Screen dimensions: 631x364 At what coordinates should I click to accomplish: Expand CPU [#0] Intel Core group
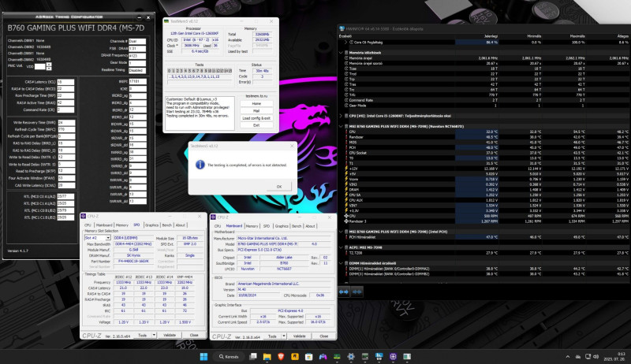coord(341,116)
